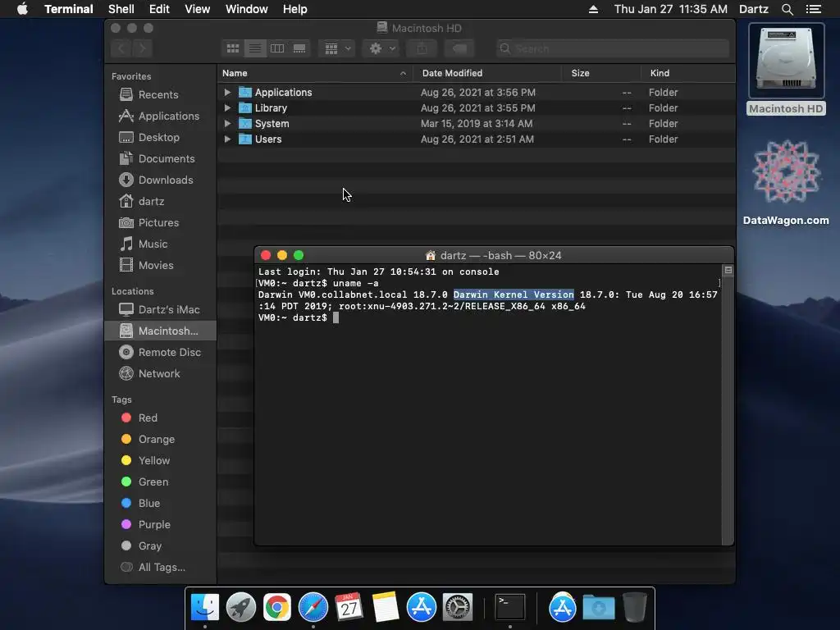Viewport: 840px width, 630px height.
Task: Click the eject icon in menu bar
Action: pos(593,9)
